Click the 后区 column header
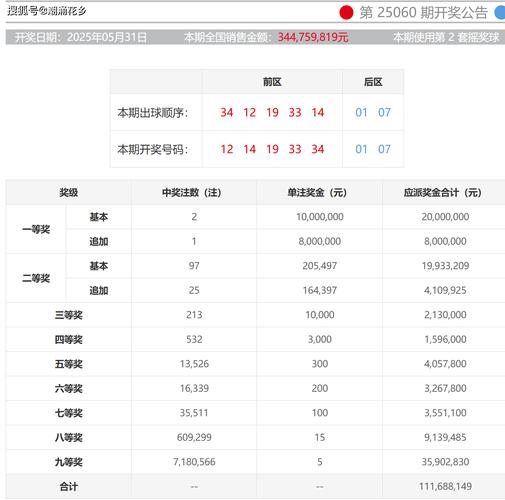The width and height of the screenshot is (505, 500). pos(373,82)
